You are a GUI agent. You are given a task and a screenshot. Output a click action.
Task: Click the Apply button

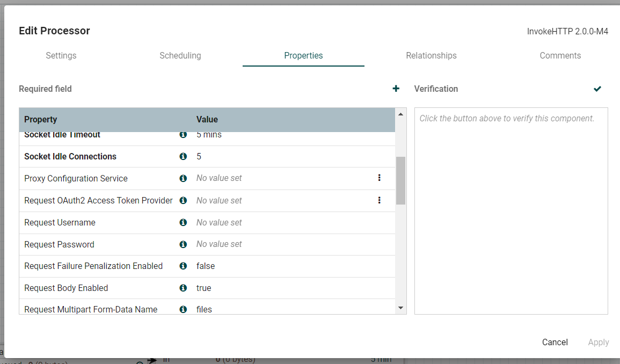(x=598, y=342)
